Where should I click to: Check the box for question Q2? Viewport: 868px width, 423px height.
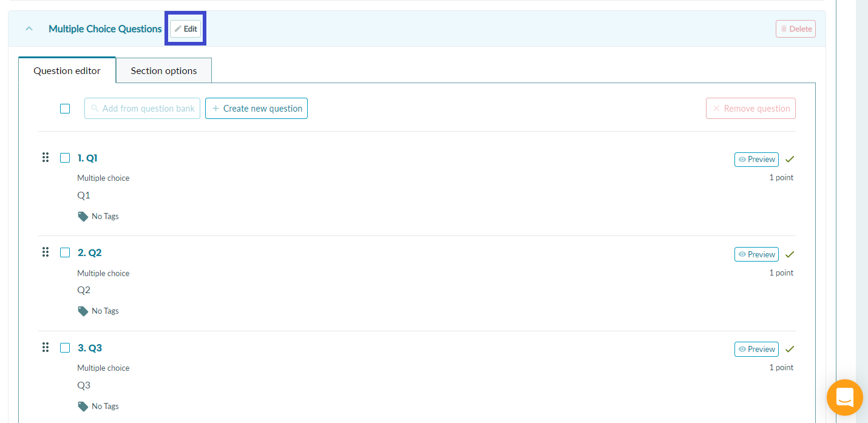coord(65,252)
